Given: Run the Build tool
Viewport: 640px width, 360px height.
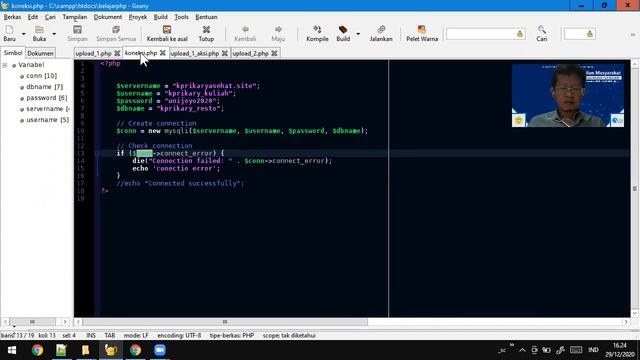Looking at the screenshot, I should 343,33.
